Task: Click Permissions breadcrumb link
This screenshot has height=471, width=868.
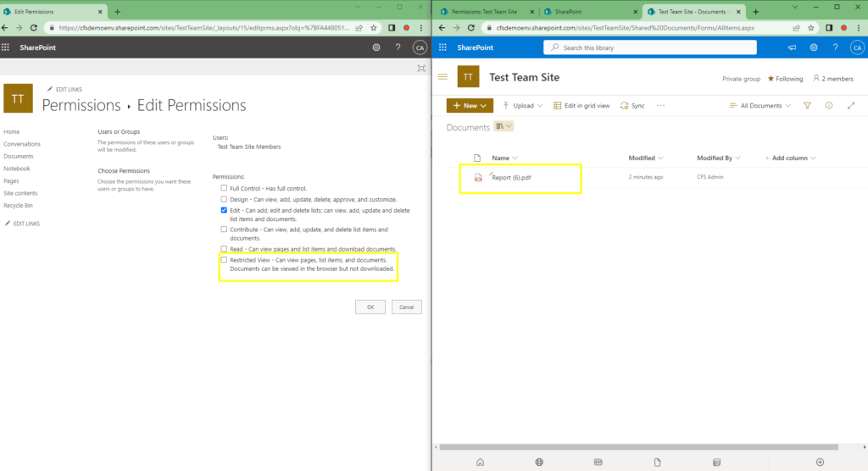Action: 81,105
